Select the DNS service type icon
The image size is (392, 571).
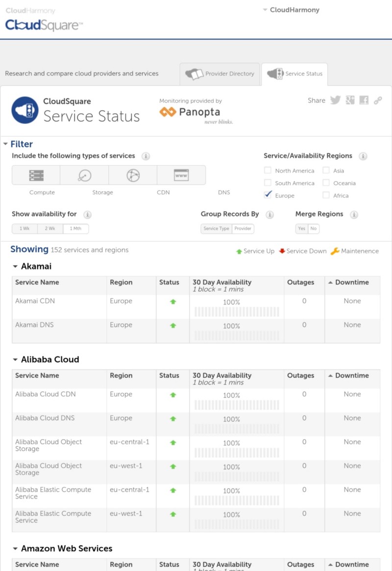[x=181, y=175]
